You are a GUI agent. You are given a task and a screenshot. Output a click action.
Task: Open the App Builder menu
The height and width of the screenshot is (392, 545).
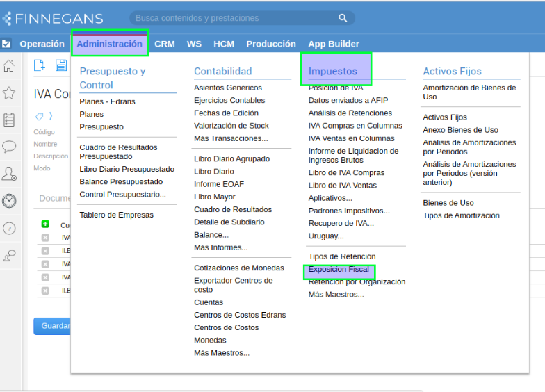pyautogui.click(x=334, y=44)
